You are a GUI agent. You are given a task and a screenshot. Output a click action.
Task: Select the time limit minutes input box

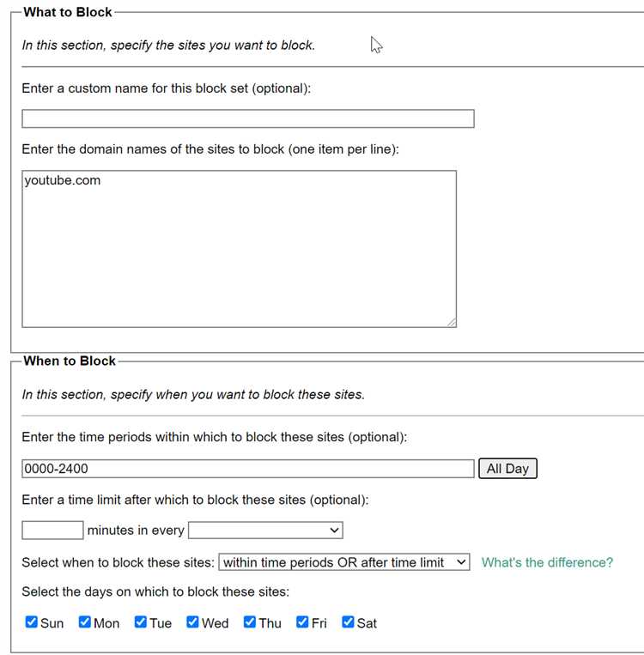(x=52, y=531)
